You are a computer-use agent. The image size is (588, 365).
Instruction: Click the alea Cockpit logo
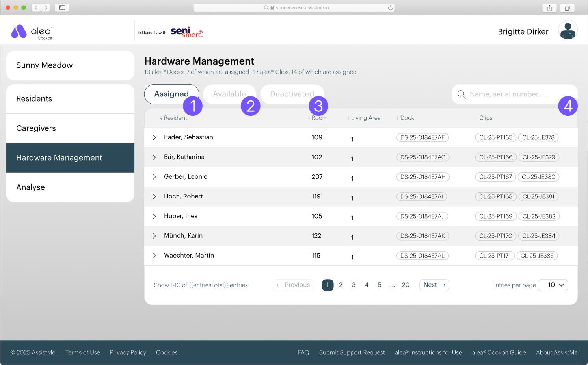[x=32, y=31]
